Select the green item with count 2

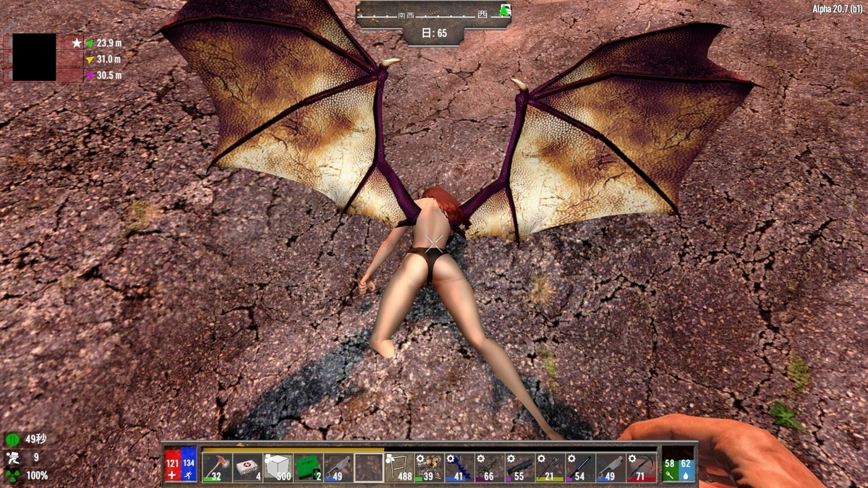[307, 468]
